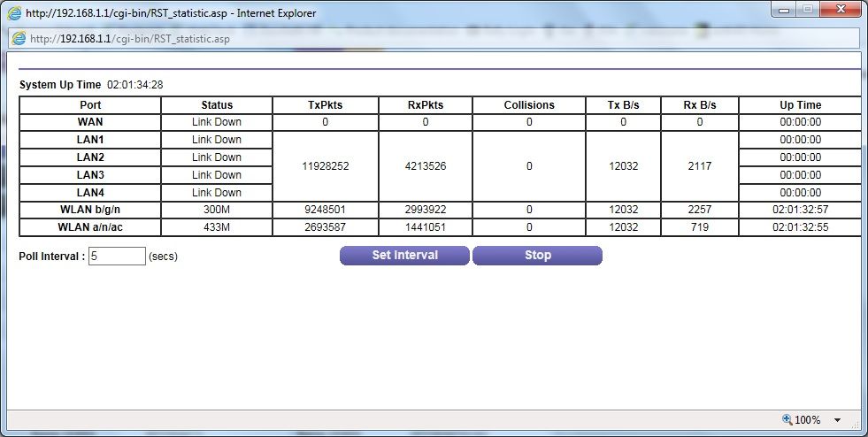Click the LAN RxPkts value 4213526
This screenshot has height=437, width=868.
coord(425,166)
